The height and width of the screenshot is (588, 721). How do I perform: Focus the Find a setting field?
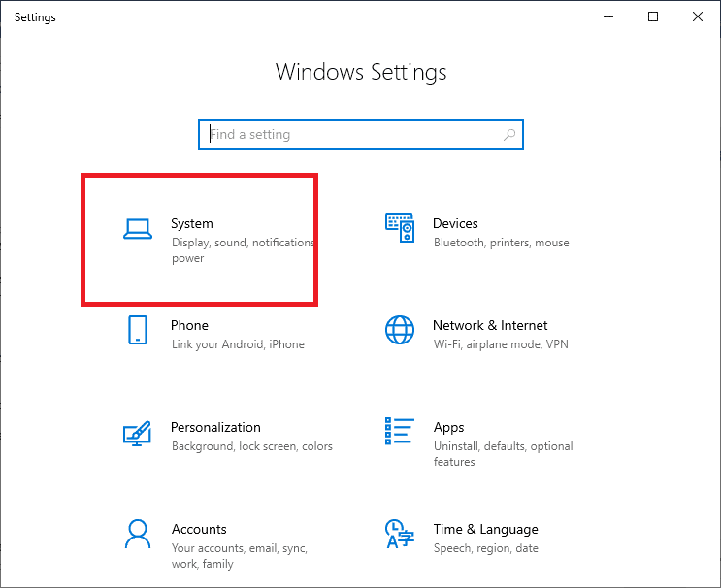click(361, 135)
